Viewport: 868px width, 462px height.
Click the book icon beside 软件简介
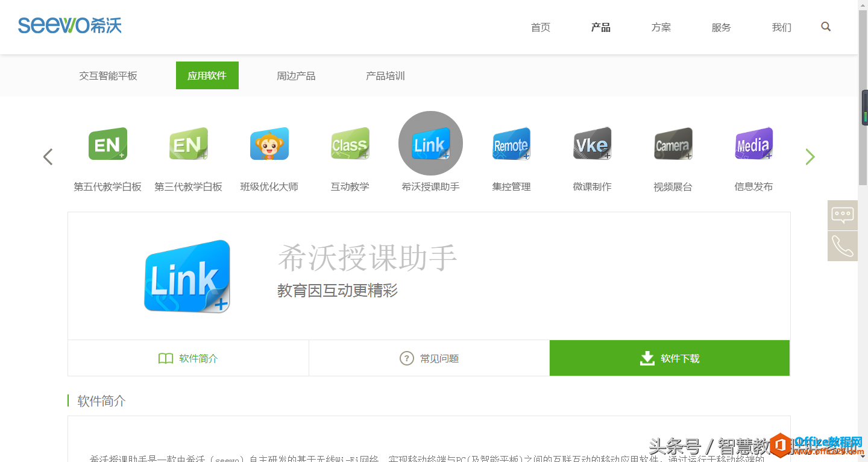166,359
